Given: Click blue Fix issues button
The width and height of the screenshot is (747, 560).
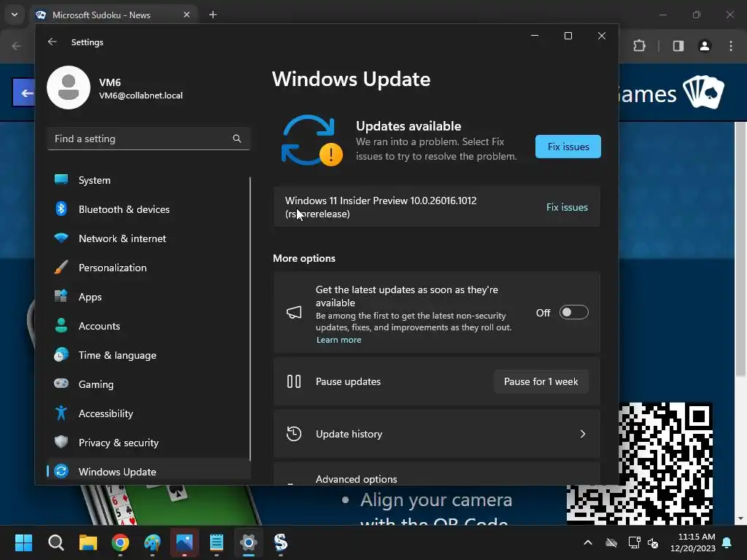Looking at the screenshot, I should pyautogui.click(x=568, y=147).
